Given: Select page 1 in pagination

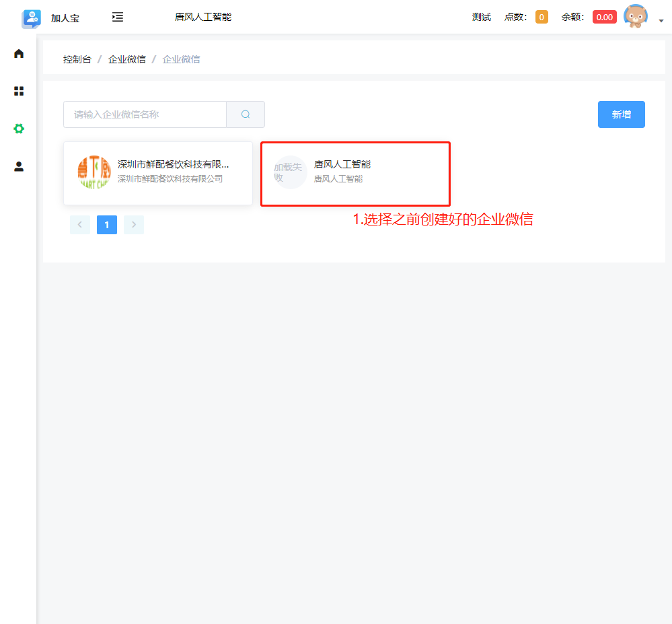Looking at the screenshot, I should coord(107,225).
